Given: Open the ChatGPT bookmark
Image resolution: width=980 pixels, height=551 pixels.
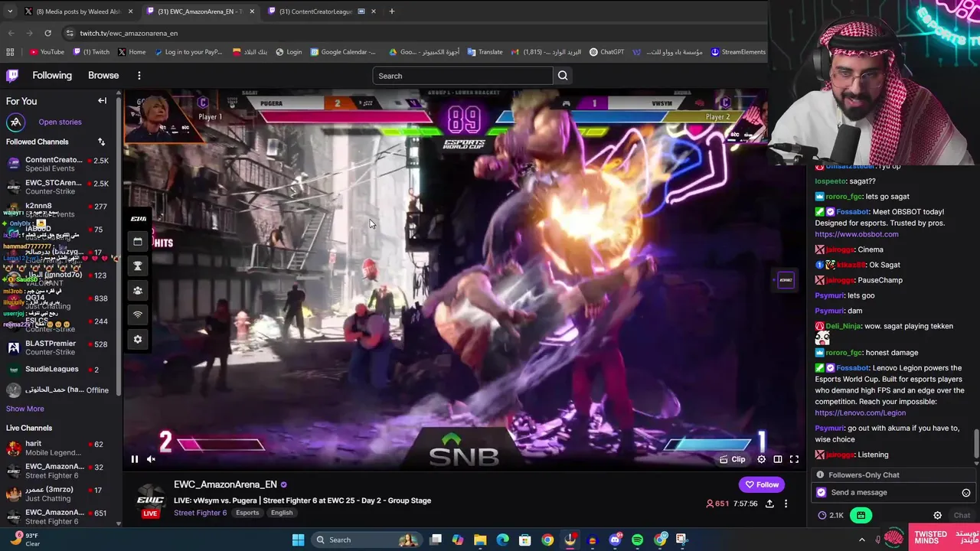Looking at the screenshot, I should 606,52.
